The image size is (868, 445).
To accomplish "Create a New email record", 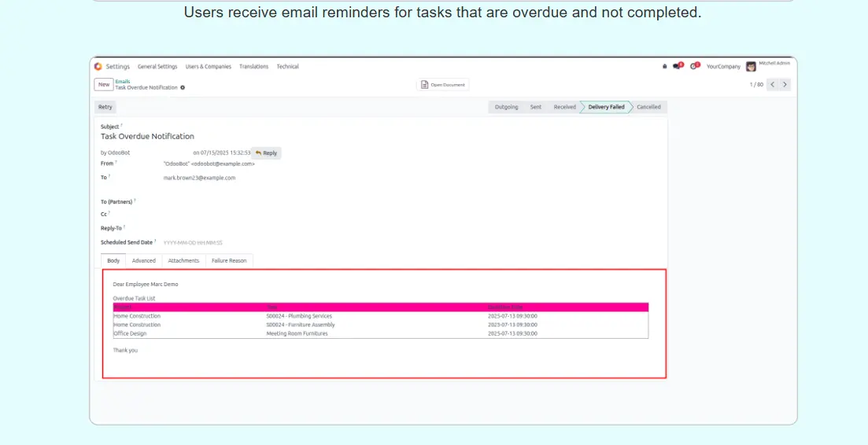I will 104,85.
